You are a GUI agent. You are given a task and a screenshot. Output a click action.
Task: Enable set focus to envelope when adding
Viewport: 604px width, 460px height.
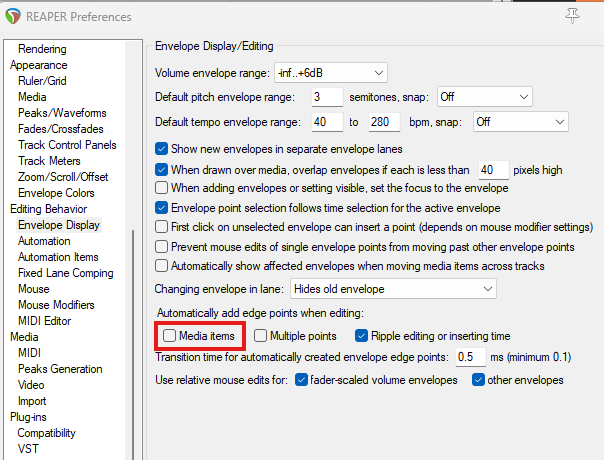point(161,188)
